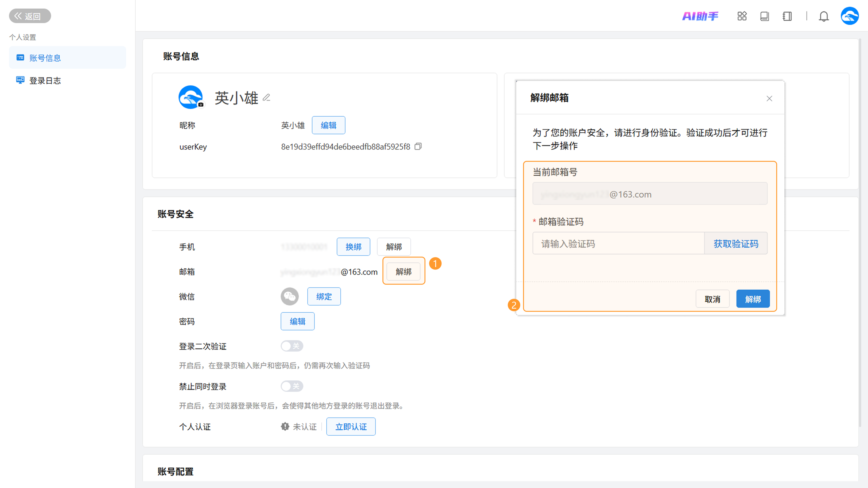Click 立即认证 for personal verification
868x488 pixels.
click(x=351, y=427)
